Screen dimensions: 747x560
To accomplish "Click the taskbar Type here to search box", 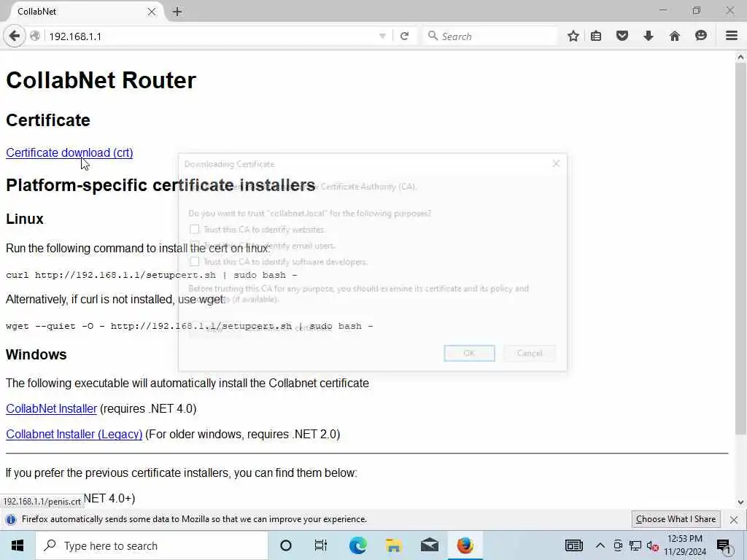I will click(152, 545).
